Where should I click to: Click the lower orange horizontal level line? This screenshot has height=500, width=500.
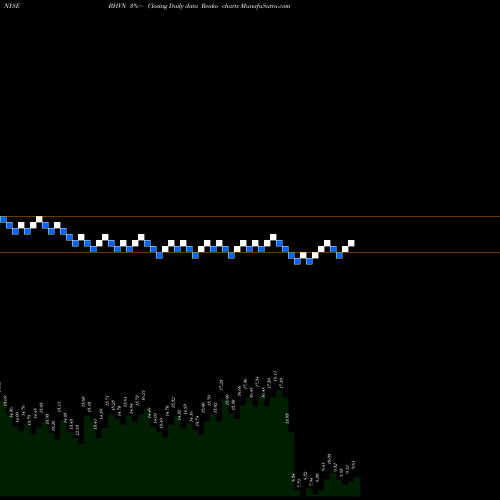point(250,253)
